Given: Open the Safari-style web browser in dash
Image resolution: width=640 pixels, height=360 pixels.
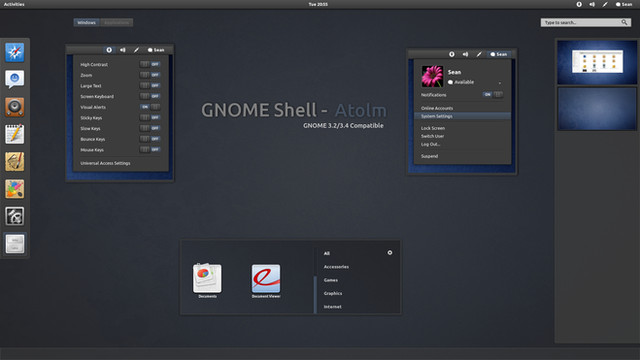Looking at the screenshot, I should pyautogui.click(x=15, y=52).
